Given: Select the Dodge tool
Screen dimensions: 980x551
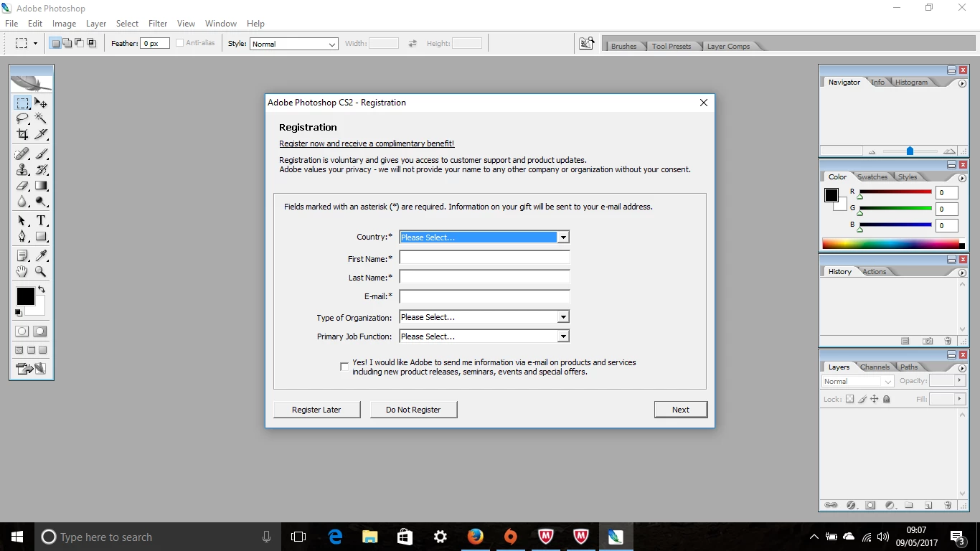Looking at the screenshot, I should [x=41, y=202].
